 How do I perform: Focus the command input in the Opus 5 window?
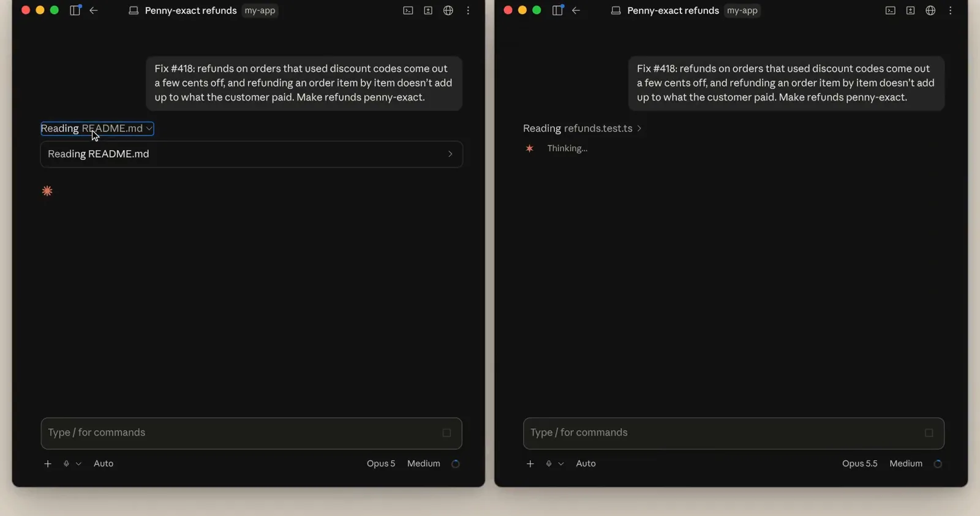click(251, 433)
